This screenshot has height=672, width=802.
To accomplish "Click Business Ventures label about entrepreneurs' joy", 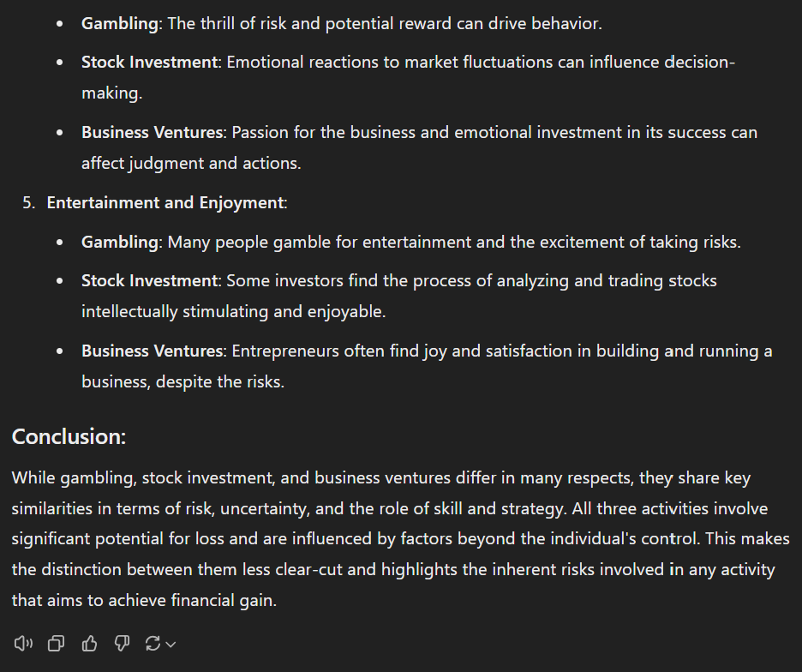I will coord(153,351).
